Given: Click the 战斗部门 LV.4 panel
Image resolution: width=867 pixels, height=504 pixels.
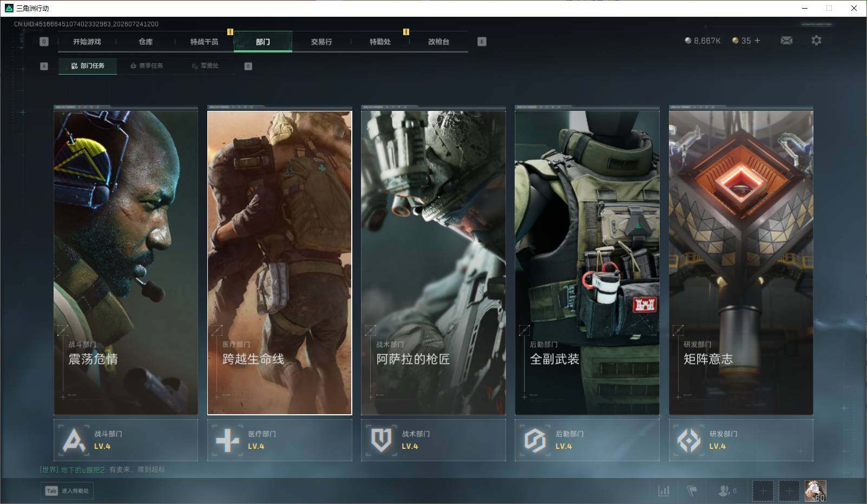Looking at the screenshot, I should click(x=126, y=440).
